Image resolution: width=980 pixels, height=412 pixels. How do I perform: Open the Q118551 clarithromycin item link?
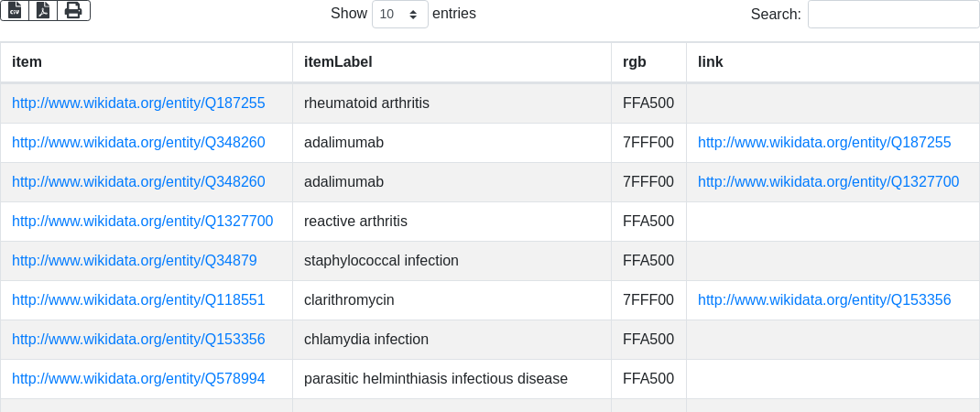coord(138,300)
